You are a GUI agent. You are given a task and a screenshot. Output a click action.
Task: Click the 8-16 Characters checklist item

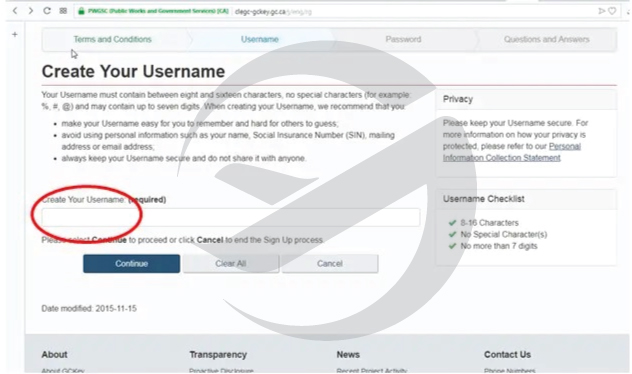click(x=484, y=223)
